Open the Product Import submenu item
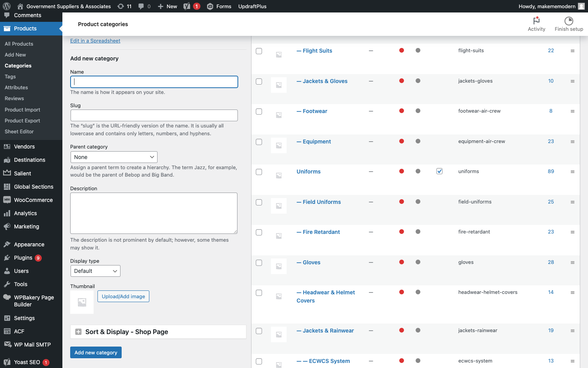 [23, 110]
